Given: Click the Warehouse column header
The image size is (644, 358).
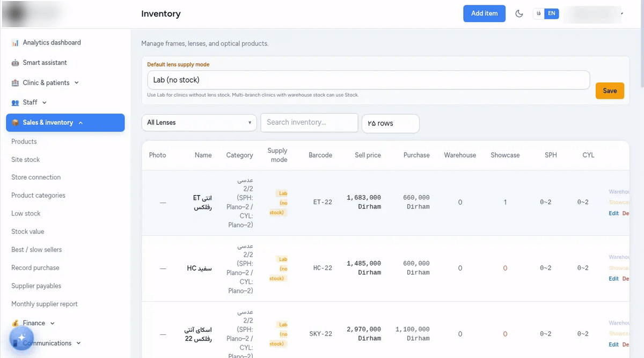Looking at the screenshot, I should click(460, 155).
